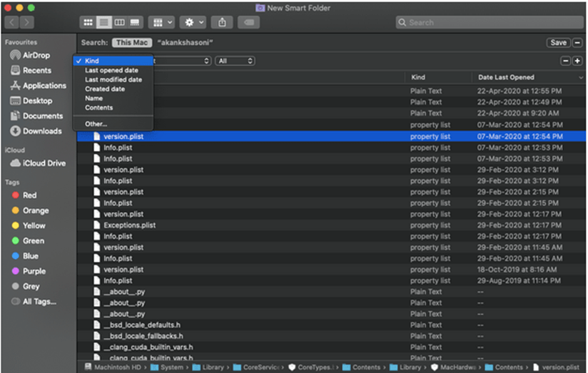Click the Save search button
The image size is (588, 373).
coord(559,43)
